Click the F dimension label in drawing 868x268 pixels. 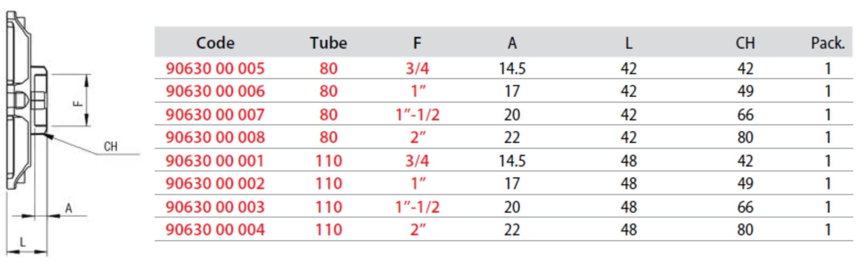[78, 103]
